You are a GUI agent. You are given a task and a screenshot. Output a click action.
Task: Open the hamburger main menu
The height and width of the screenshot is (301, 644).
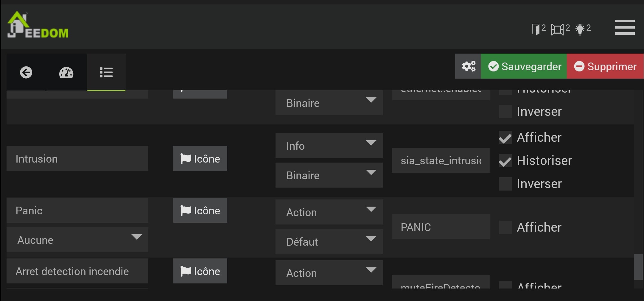point(625,27)
